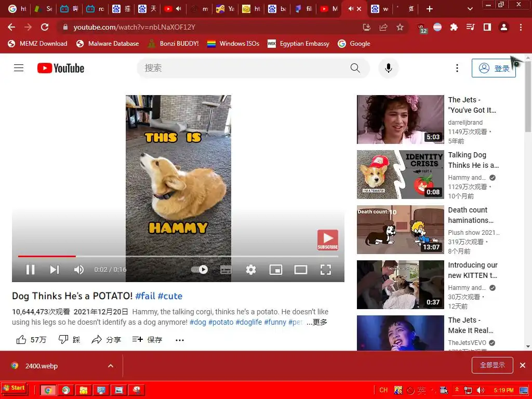Like the video with thumbs up
Image resolution: width=532 pixels, height=399 pixels.
coord(31,340)
